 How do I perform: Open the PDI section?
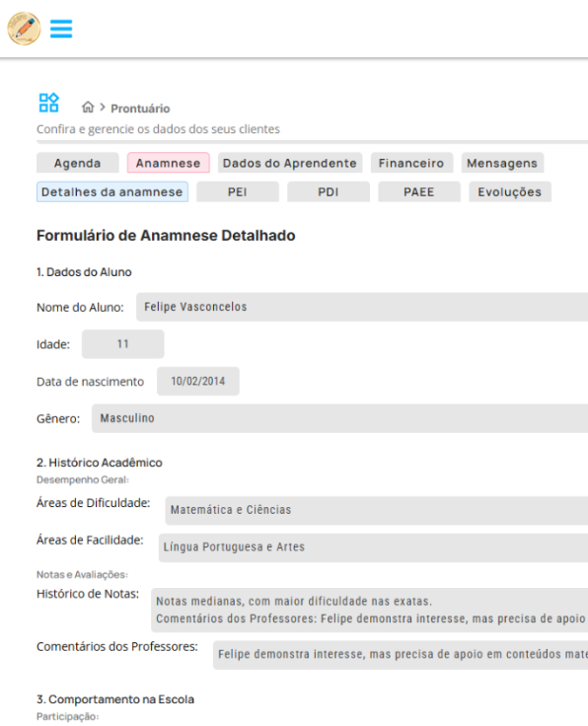(329, 191)
